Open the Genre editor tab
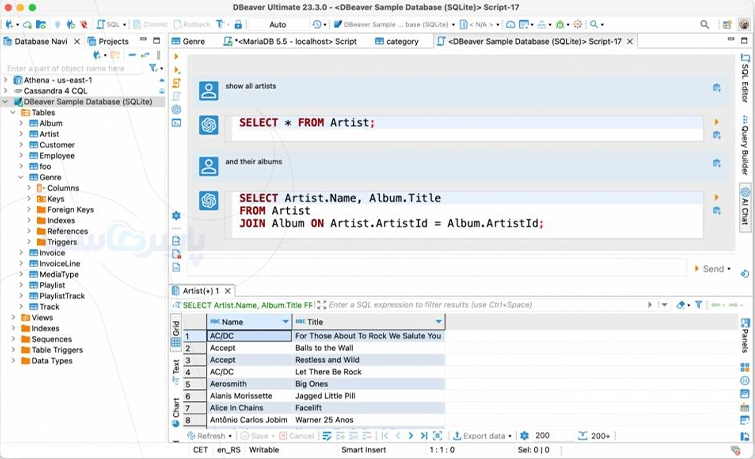 [x=188, y=41]
